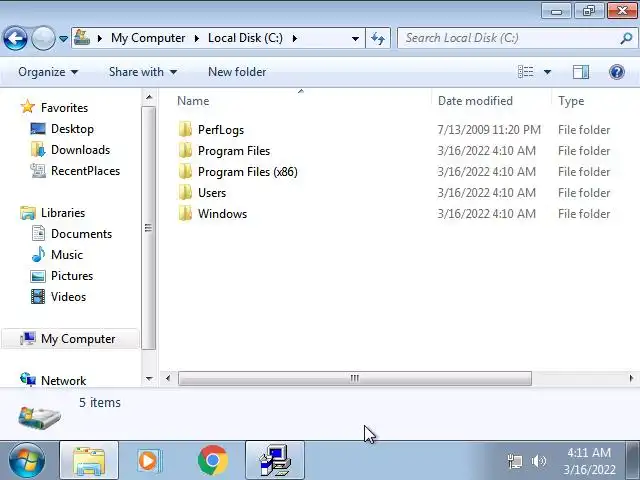
Task: Select the Program Files (x86) folder icon
Action: [185, 171]
